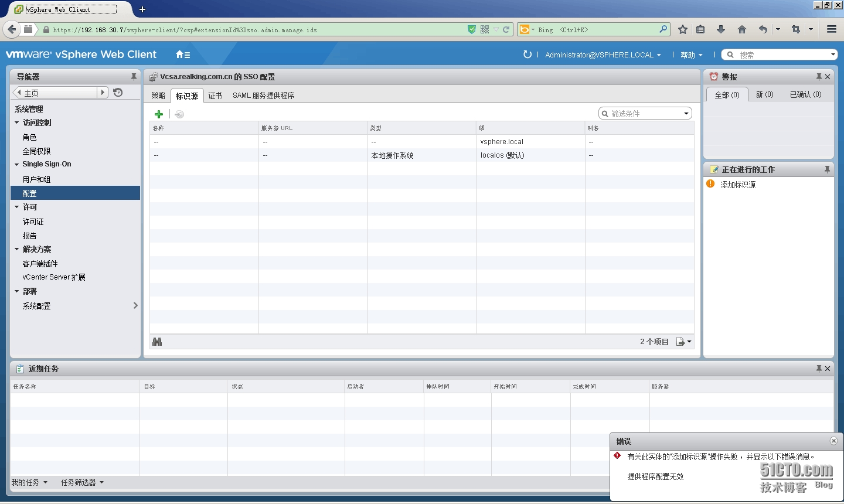Open the 我的任务 dropdown

tap(29, 482)
